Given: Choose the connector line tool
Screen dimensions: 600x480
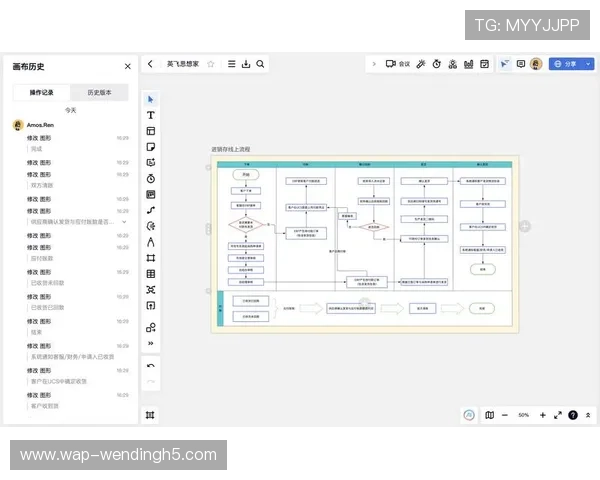Looking at the screenshot, I should click(151, 210).
